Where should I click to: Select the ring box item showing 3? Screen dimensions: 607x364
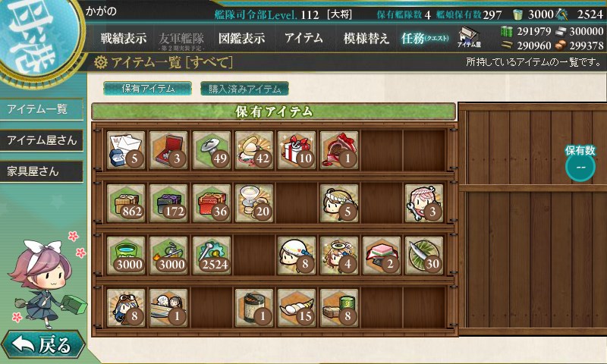click(x=168, y=150)
